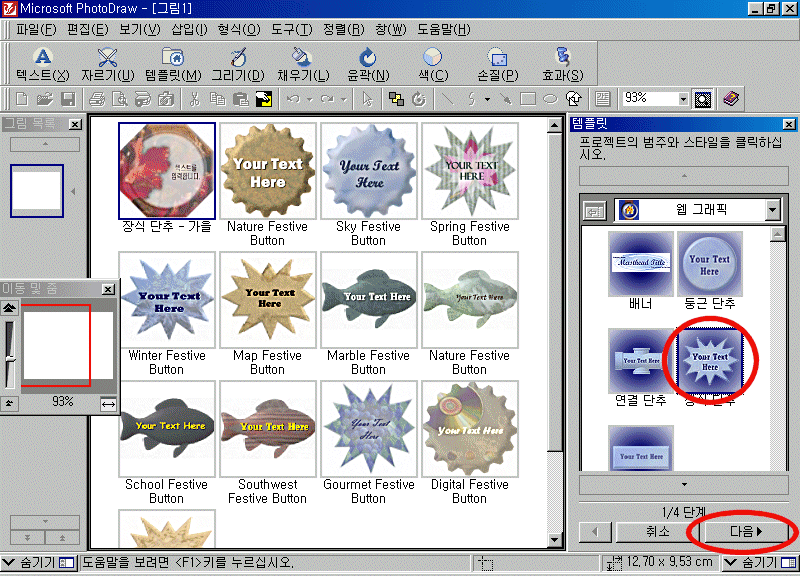The height and width of the screenshot is (576, 800).
Task: Open the 템플릿(M) templates tool
Action: pyautogui.click(x=173, y=65)
